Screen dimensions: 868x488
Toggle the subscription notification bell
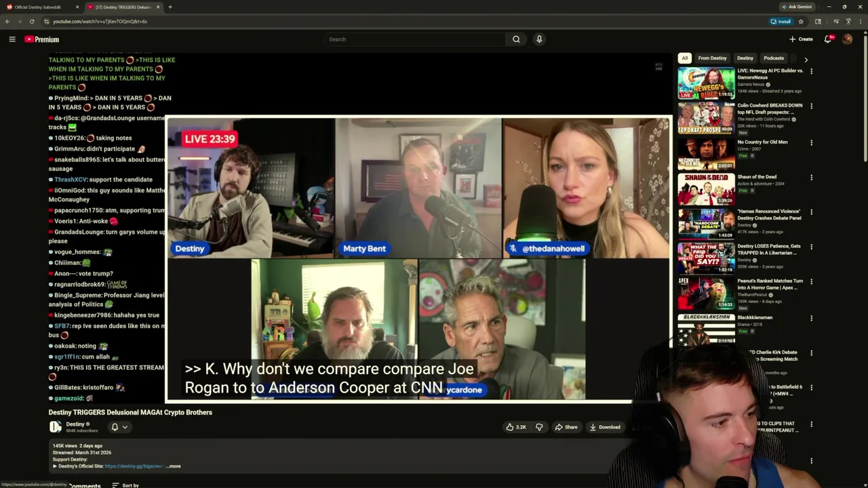coord(115,427)
